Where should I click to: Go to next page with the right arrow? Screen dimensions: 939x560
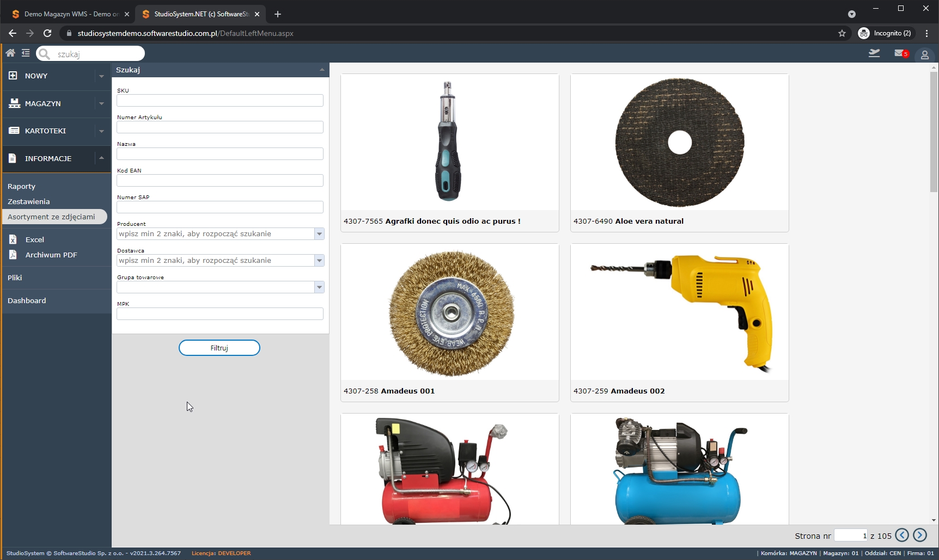919,535
